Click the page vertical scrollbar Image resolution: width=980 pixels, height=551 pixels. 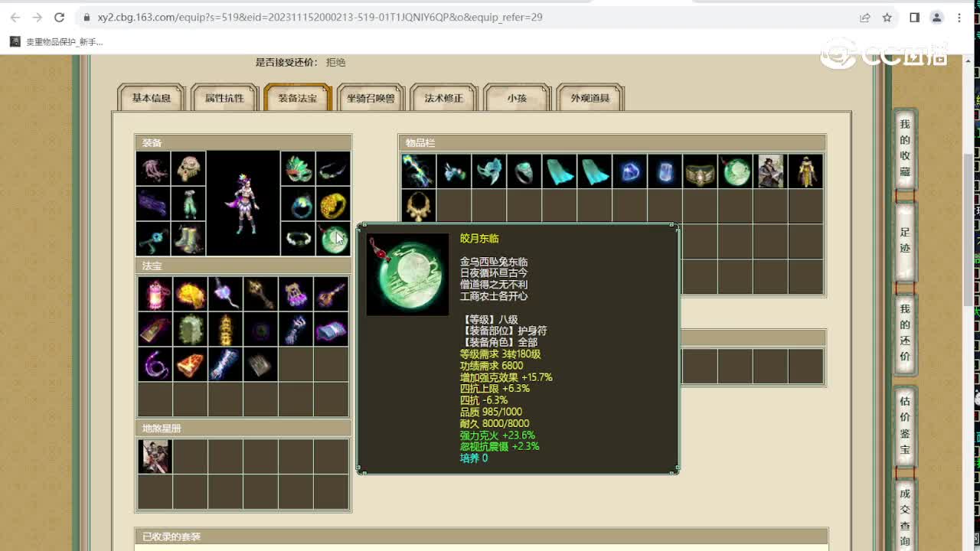pyautogui.click(x=968, y=230)
